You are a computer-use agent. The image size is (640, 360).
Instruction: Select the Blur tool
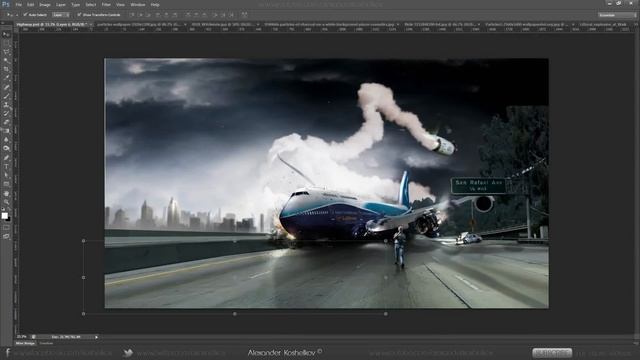click(6, 140)
